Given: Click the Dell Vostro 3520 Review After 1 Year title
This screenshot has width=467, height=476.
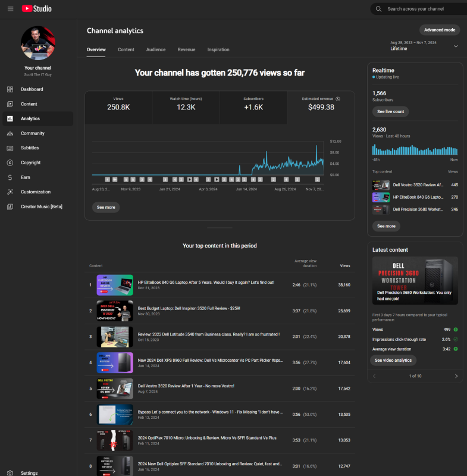Looking at the screenshot, I should click(x=186, y=386).
